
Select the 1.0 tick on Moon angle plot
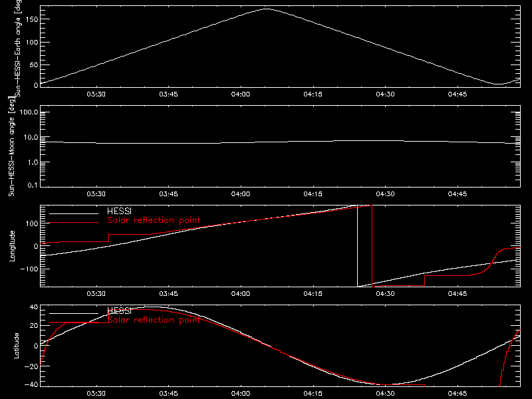pyautogui.click(x=33, y=162)
